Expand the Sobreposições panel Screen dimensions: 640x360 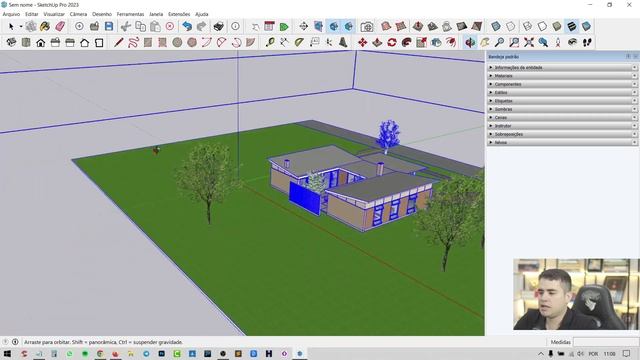562,134
